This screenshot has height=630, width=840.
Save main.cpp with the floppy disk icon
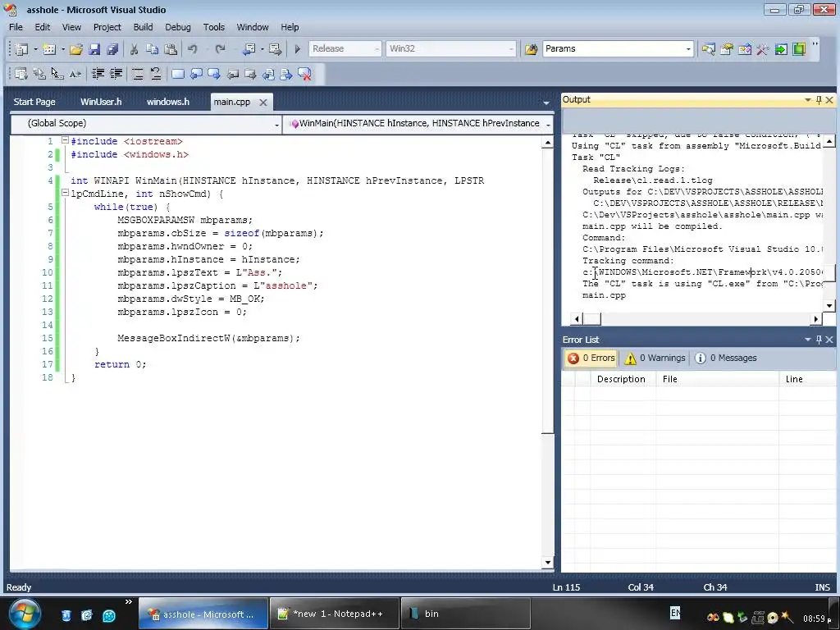point(94,49)
